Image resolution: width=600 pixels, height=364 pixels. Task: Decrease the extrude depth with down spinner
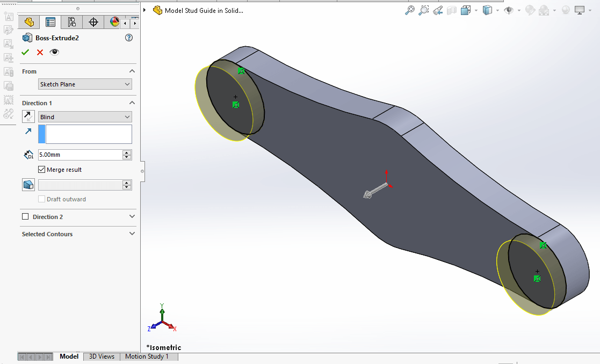tap(127, 157)
